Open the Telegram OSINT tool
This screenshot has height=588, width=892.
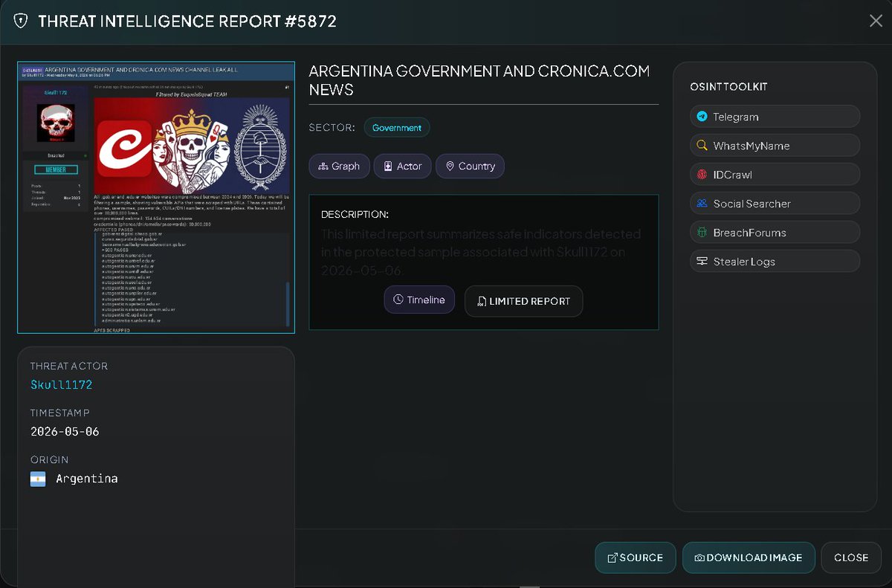[775, 117]
